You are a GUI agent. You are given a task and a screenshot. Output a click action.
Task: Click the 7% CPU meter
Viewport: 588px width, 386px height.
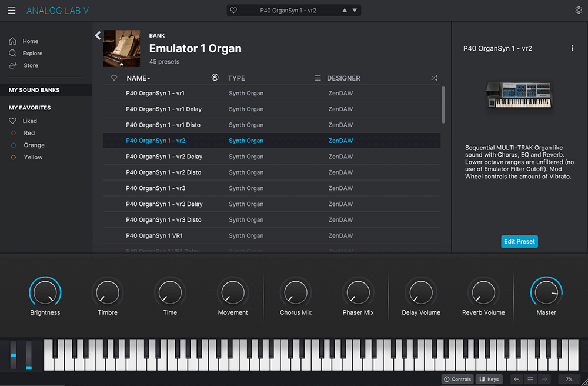pyautogui.click(x=569, y=380)
